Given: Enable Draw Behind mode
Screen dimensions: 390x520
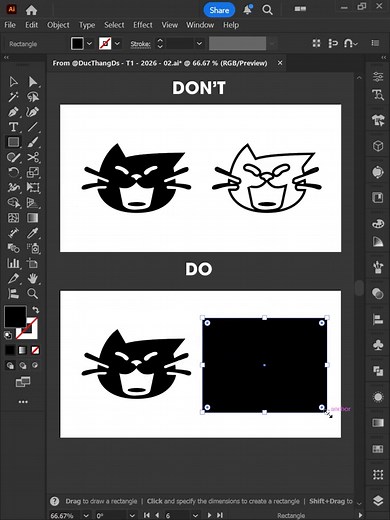Looking at the screenshot, I should click(23, 365).
